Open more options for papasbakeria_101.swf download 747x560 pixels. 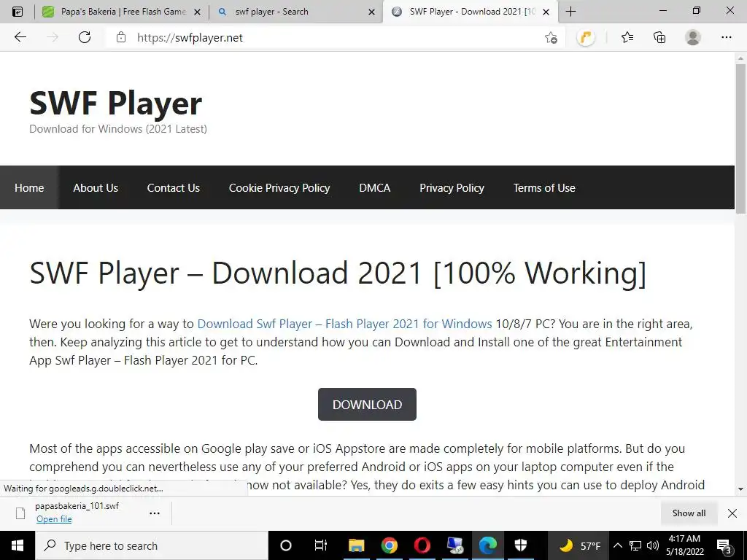[x=155, y=513]
